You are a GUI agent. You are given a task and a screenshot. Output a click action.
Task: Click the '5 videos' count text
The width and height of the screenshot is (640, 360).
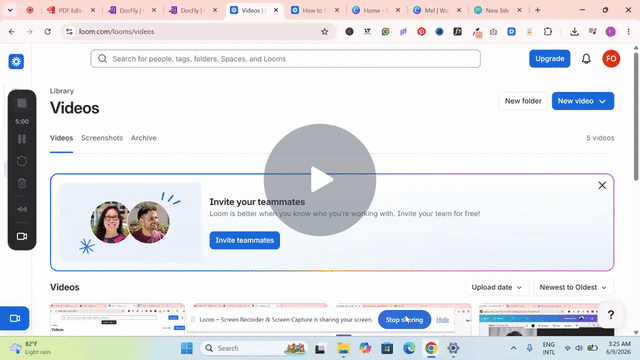point(600,138)
